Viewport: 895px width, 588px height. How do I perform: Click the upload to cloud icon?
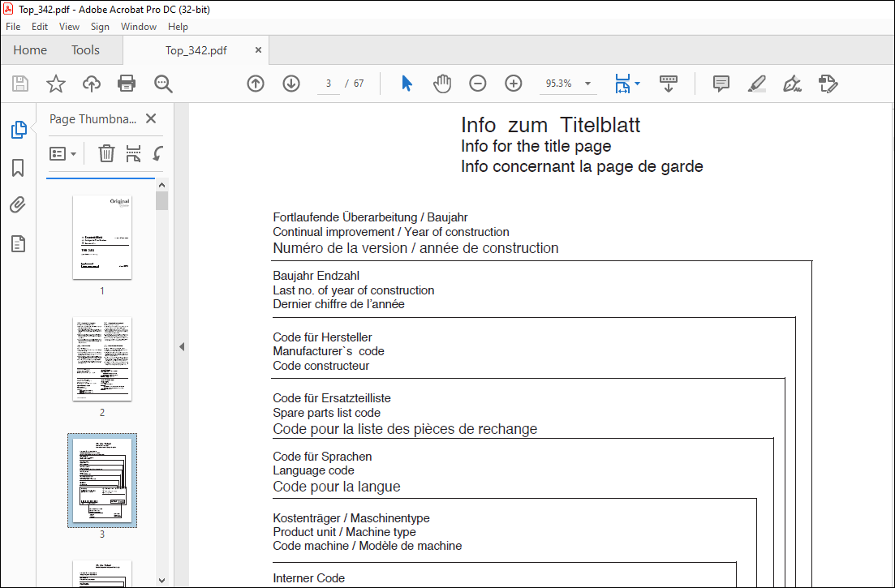(x=92, y=84)
